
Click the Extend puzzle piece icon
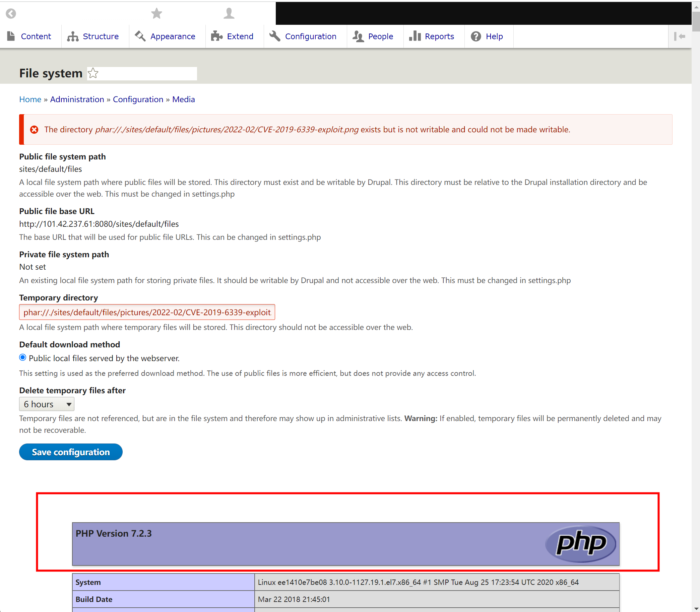pos(216,36)
